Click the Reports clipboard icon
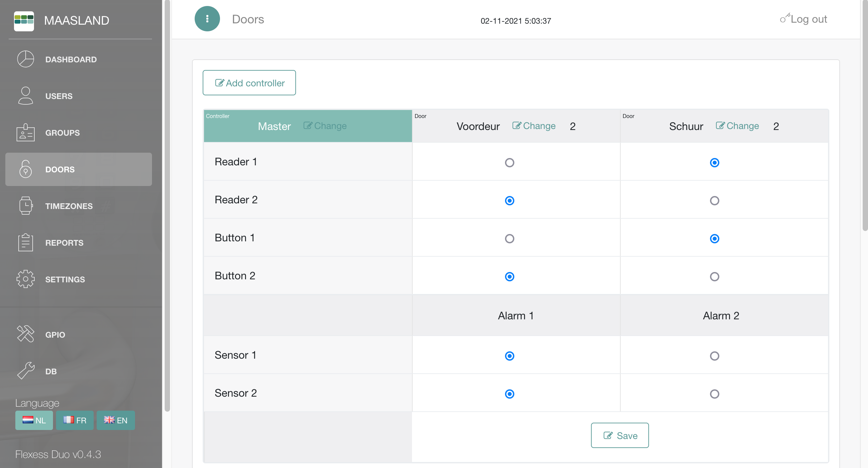Image resolution: width=868 pixels, height=468 pixels. pos(26,242)
